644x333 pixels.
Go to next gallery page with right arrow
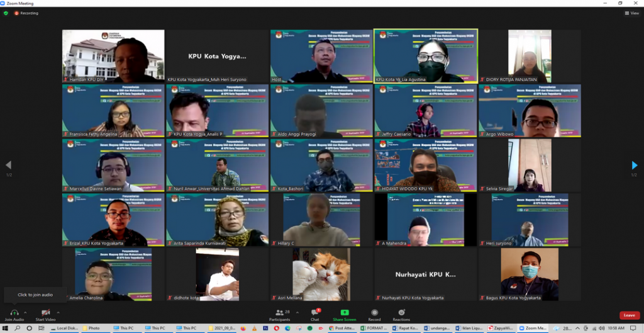point(634,166)
